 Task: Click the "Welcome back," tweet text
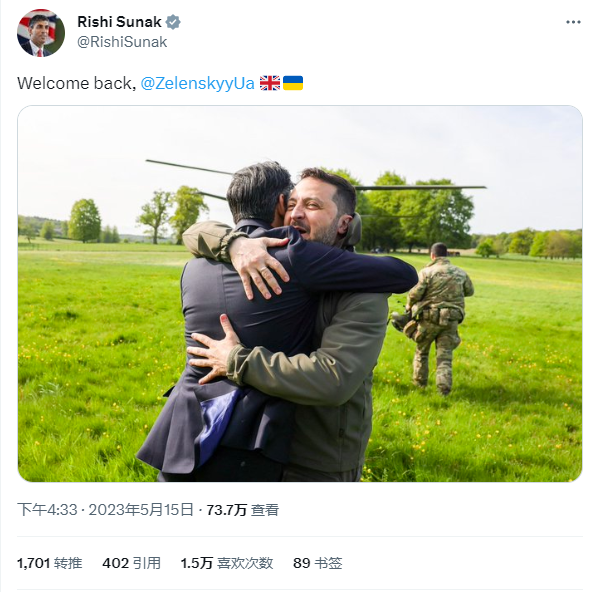(77, 83)
